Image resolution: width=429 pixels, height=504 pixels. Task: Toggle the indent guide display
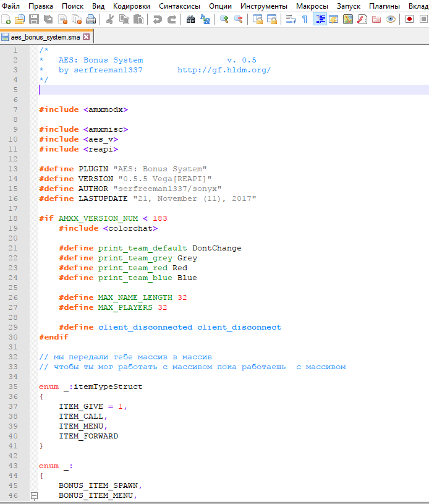pyautogui.click(x=320, y=20)
